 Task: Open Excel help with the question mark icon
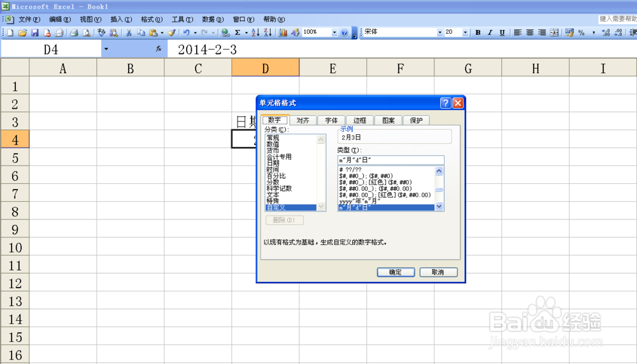pyautogui.click(x=345, y=33)
